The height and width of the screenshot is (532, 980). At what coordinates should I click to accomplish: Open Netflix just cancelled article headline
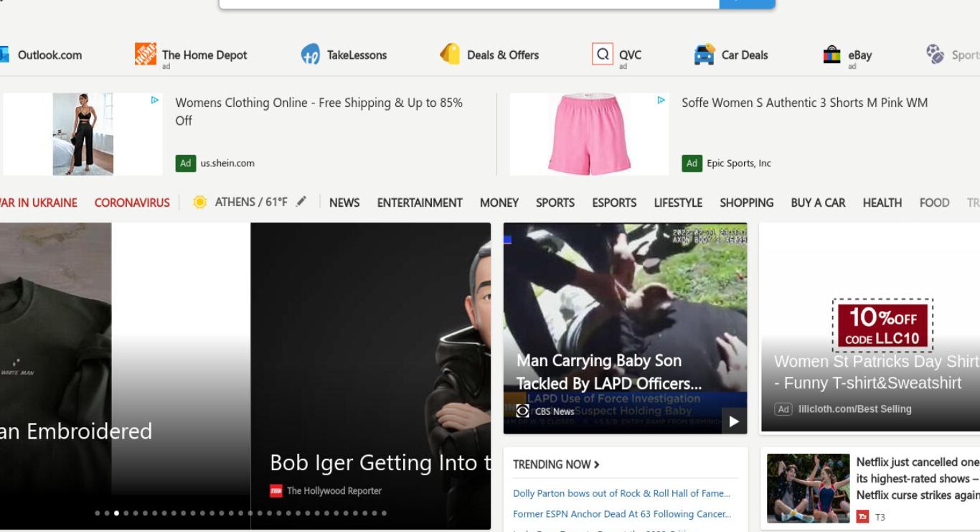pyautogui.click(x=918, y=478)
